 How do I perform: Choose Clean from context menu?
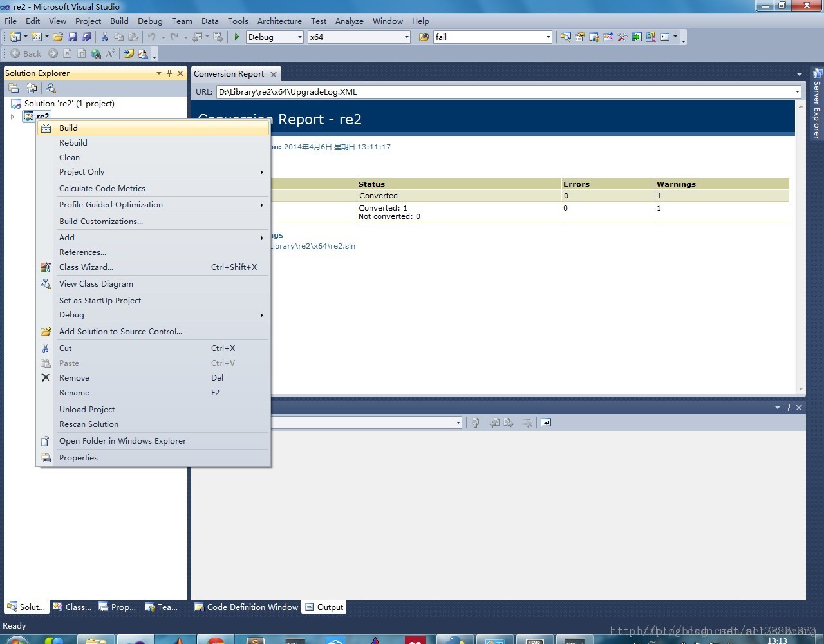153,157
